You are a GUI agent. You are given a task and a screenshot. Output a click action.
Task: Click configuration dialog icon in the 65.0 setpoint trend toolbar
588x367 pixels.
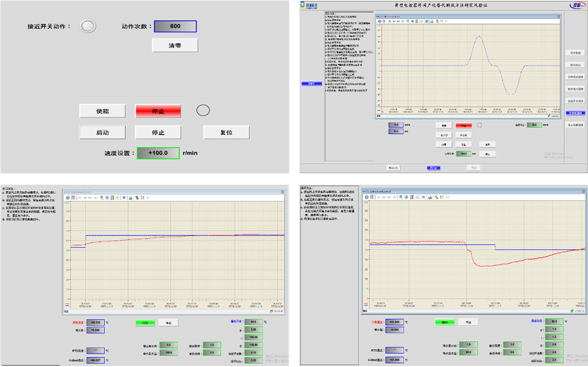(73, 197)
